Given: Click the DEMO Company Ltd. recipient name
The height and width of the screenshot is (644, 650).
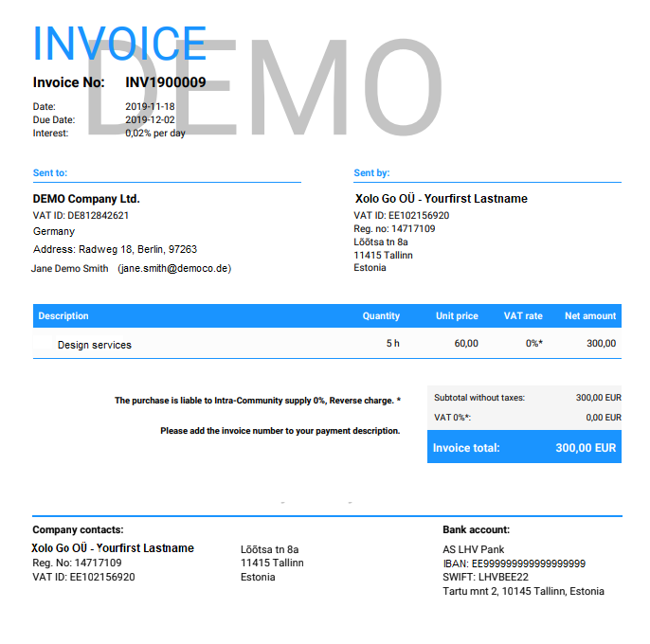Looking at the screenshot, I should point(86,199).
